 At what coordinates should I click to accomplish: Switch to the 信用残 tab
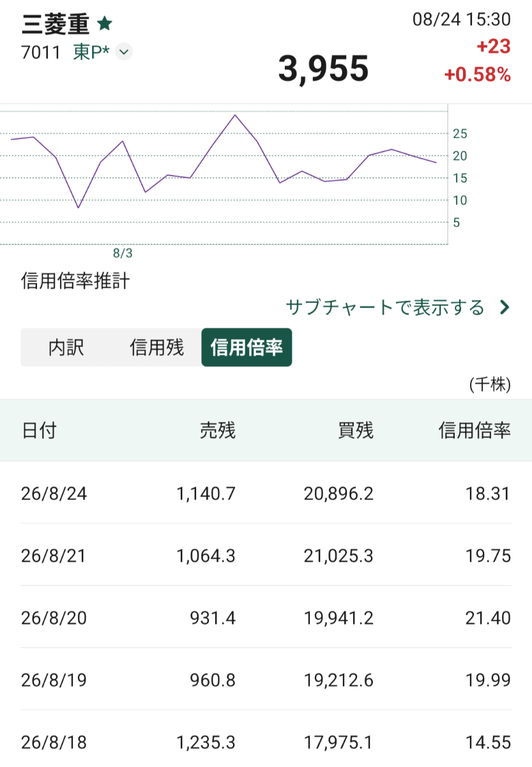click(x=156, y=348)
